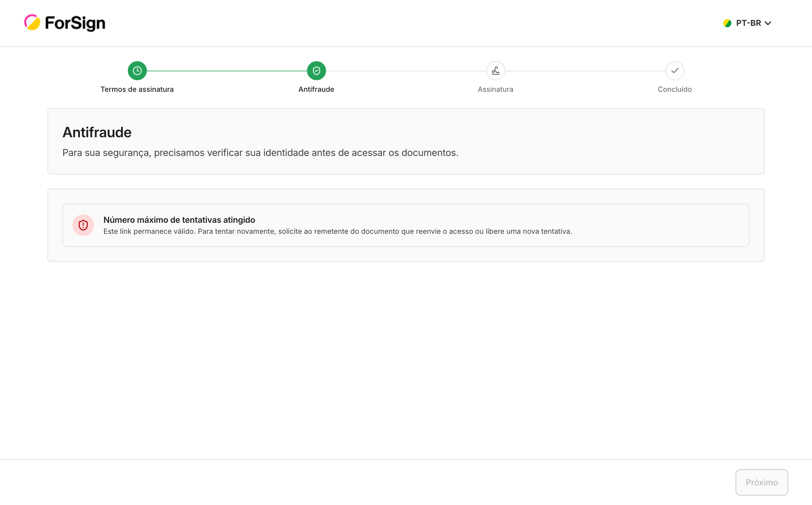Click the Antifraude heading
This screenshot has height=505, width=812.
point(97,132)
